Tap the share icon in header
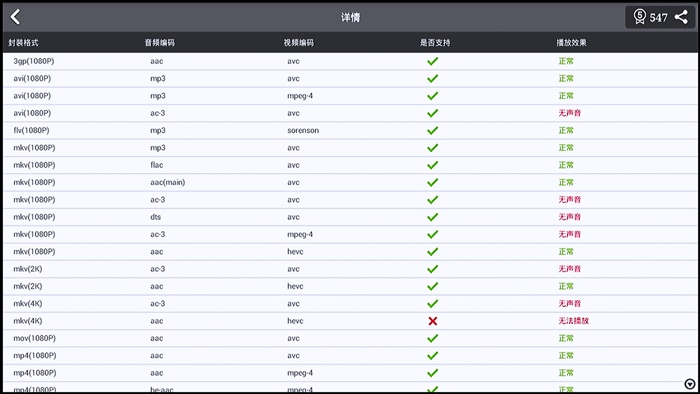This screenshot has height=394, width=700. pyautogui.click(x=681, y=17)
